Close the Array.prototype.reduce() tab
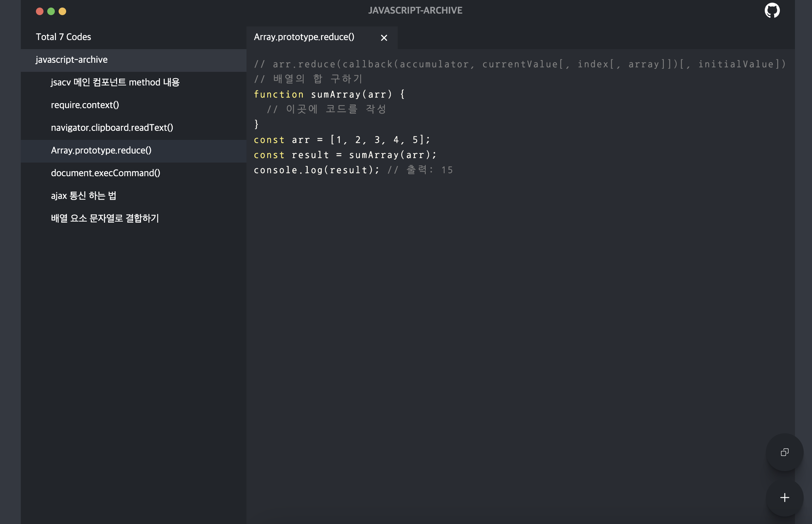 coord(384,38)
